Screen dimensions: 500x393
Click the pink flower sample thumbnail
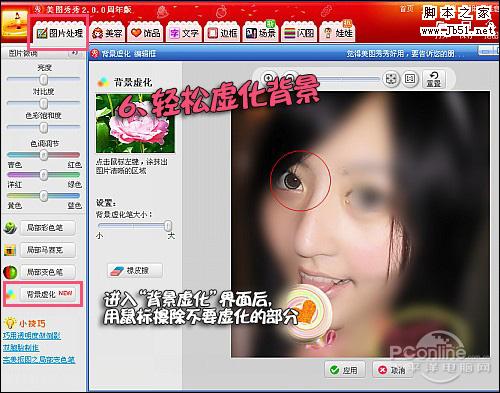(x=135, y=123)
